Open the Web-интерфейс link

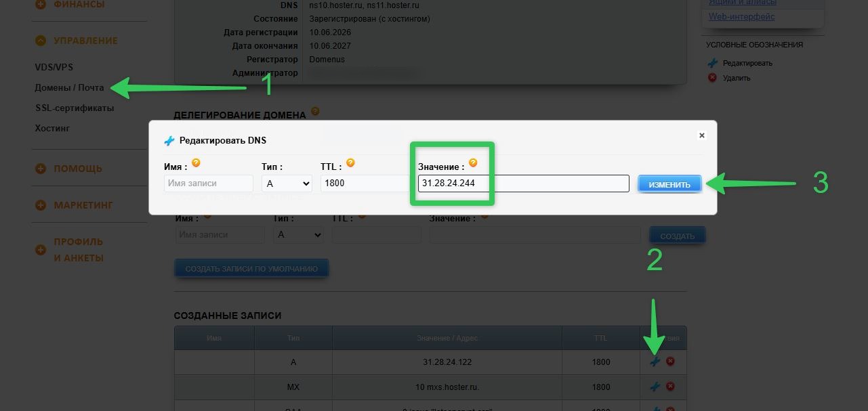742,17
